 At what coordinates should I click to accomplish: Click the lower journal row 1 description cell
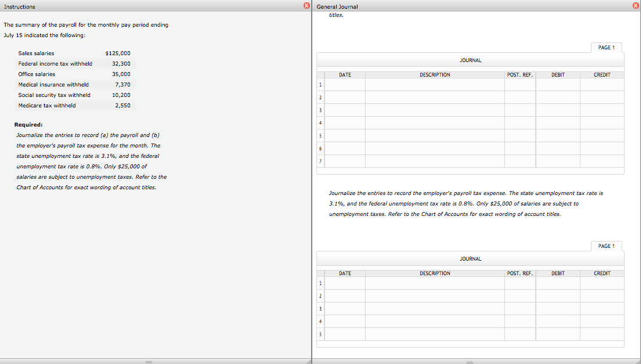pos(435,283)
